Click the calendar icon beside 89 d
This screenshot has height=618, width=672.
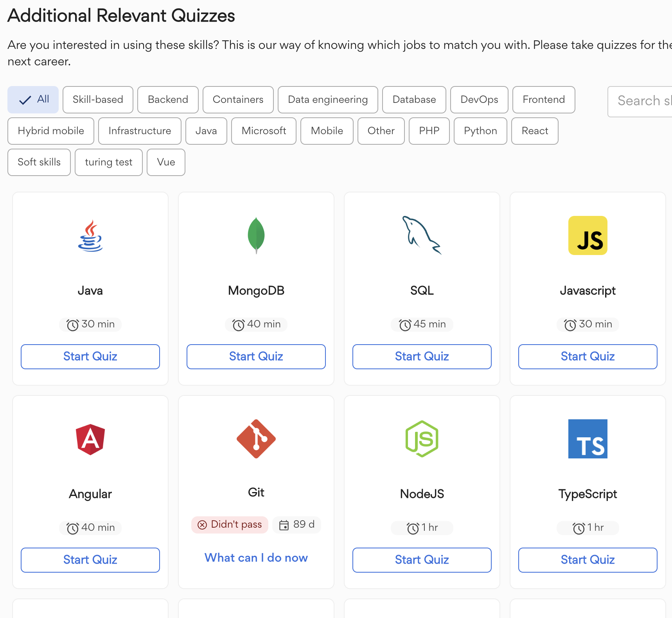(x=284, y=525)
